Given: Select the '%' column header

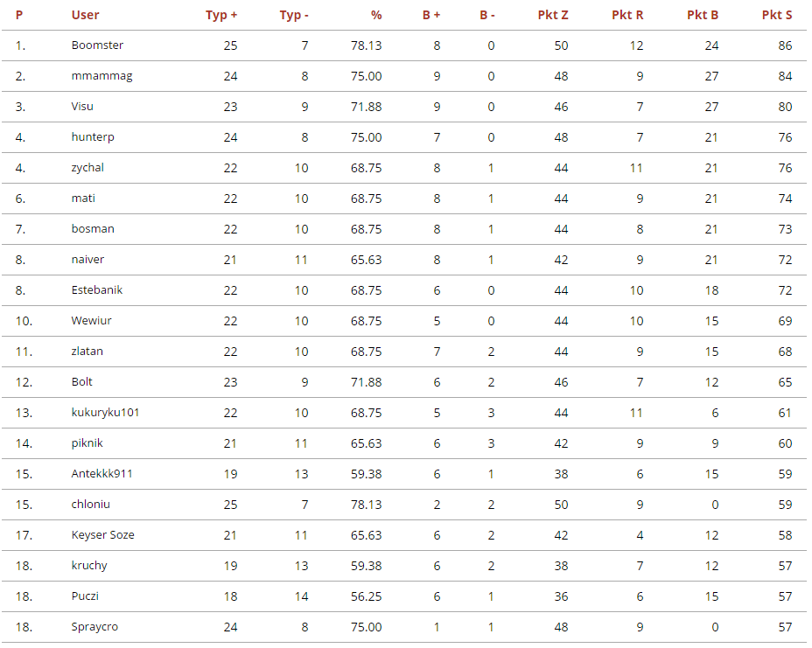Looking at the screenshot, I should 376,15.
